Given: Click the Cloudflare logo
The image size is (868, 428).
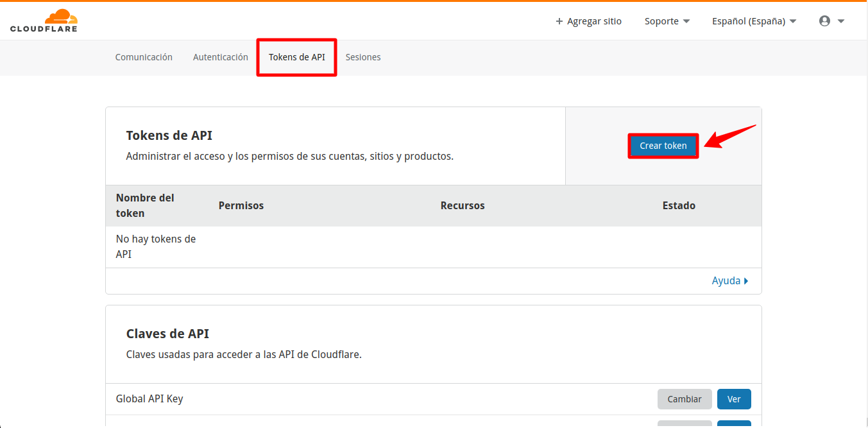Looking at the screenshot, I should click(44, 21).
